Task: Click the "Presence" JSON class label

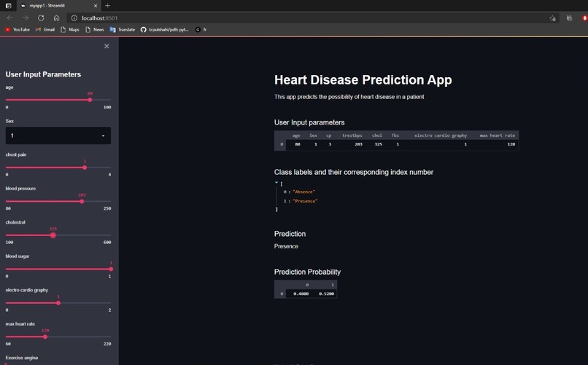Action: click(305, 201)
